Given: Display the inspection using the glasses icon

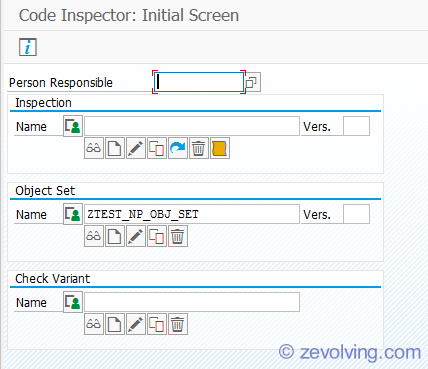Looking at the screenshot, I should click(x=94, y=148).
